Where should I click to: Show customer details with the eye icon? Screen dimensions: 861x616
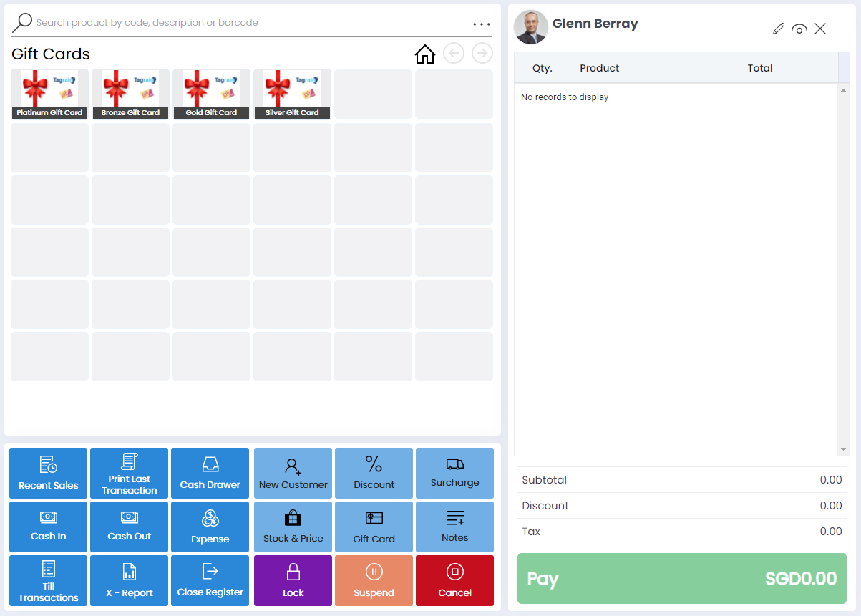point(799,29)
